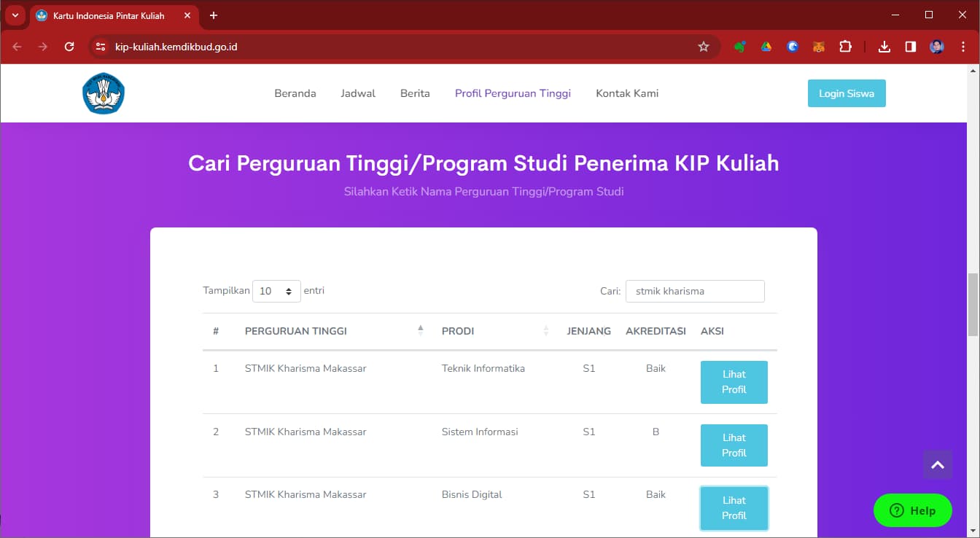Click the Cari search input field
The height and width of the screenshot is (538, 980).
695,291
